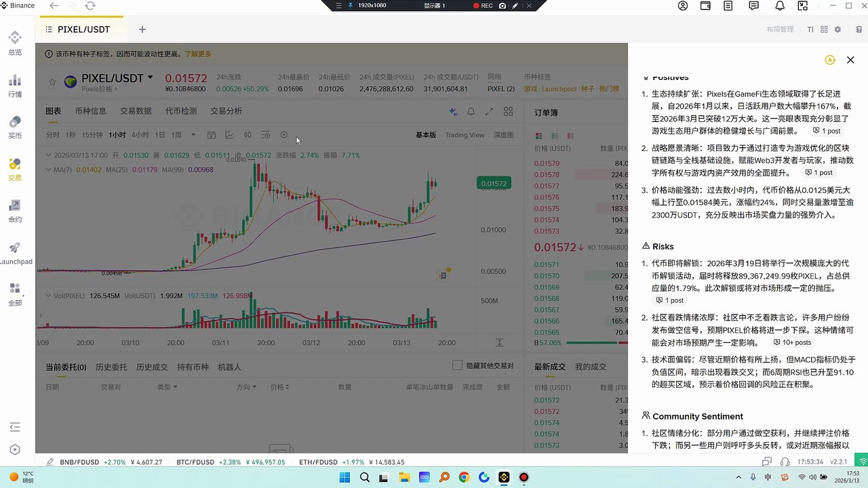Image resolution: width=868 pixels, height=488 pixels.
Task: Click the 了解更多 link in warning banner
Action: [x=197, y=54]
